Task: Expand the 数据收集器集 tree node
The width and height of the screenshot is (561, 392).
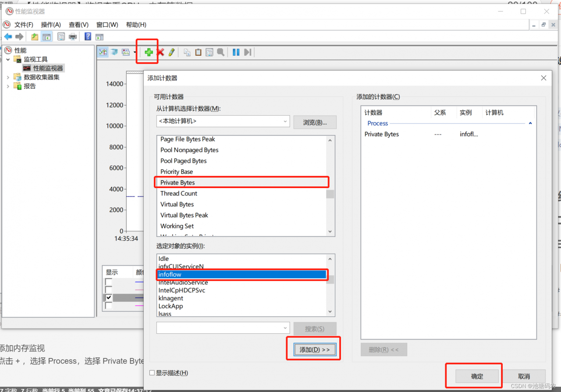Action: click(x=8, y=77)
